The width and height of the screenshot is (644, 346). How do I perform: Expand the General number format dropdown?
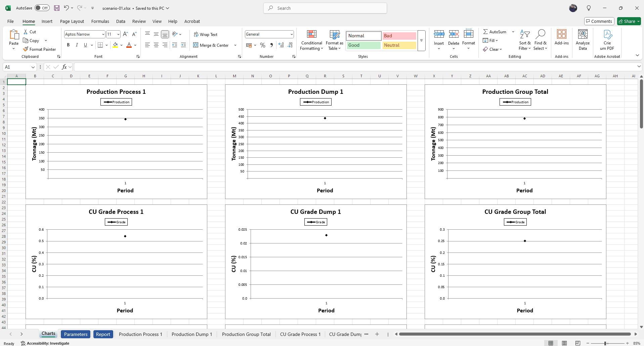pyautogui.click(x=291, y=34)
